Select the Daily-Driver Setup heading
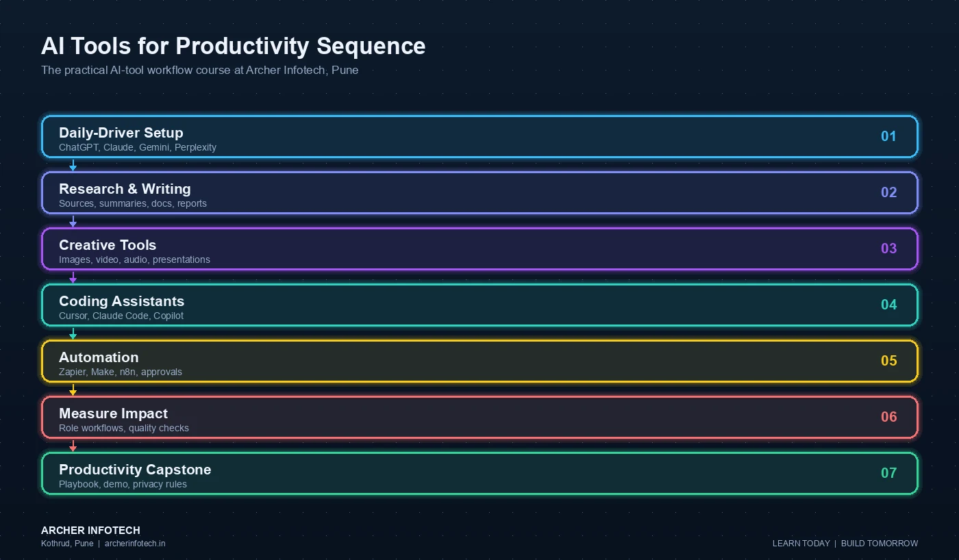The height and width of the screenshot is (560, 959). (x=121, y=133)
